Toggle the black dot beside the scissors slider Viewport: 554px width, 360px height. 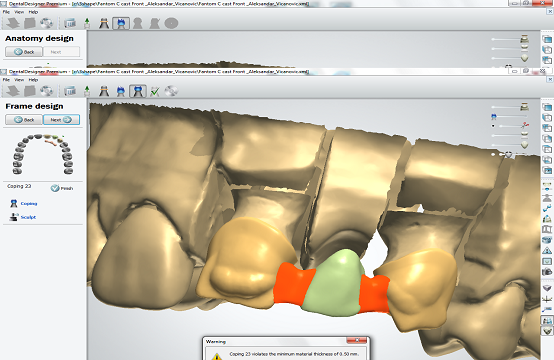coord(493,126)
